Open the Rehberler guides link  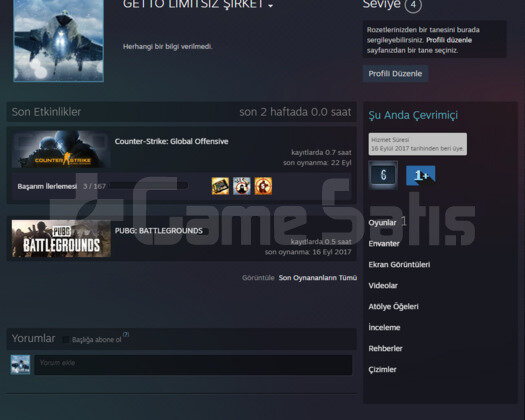point(385,349)
